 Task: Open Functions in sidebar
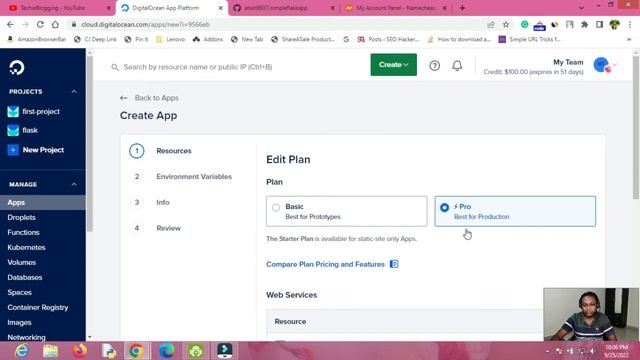click(x=23, y=232)
